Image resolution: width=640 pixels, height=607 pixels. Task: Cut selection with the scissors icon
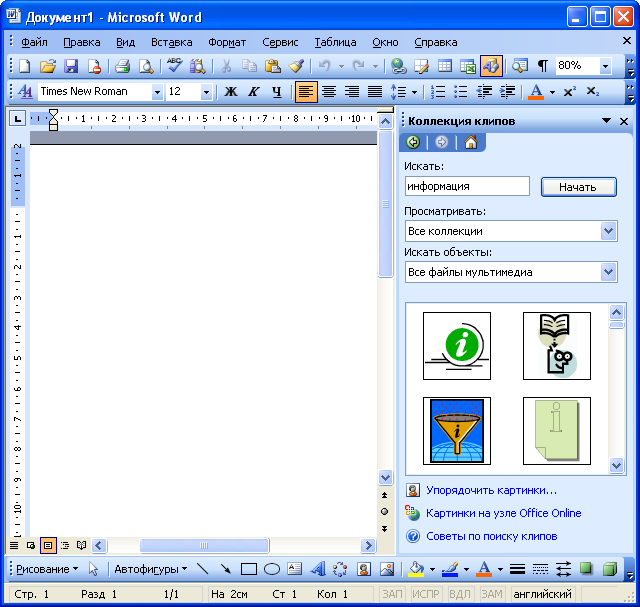coord(226,66)
